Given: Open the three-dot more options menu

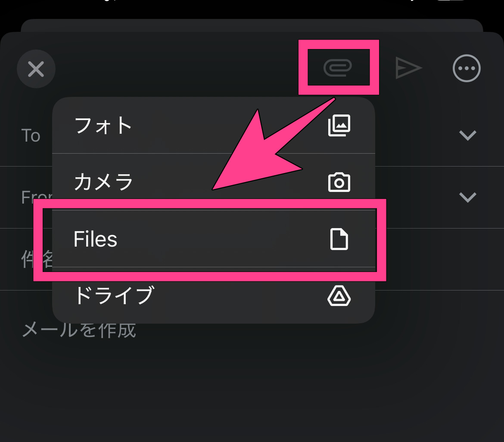Looking at the screenshot, I should (466, 68).
